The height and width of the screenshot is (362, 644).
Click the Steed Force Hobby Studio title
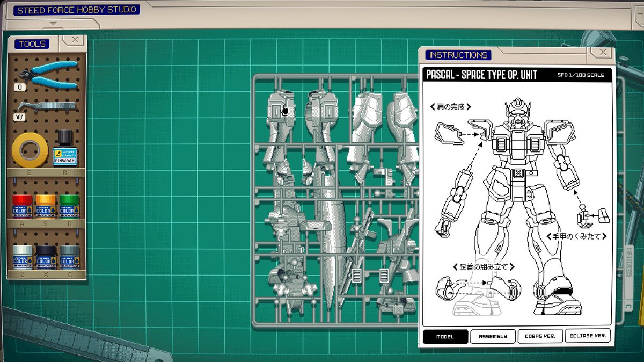(77, 10)
